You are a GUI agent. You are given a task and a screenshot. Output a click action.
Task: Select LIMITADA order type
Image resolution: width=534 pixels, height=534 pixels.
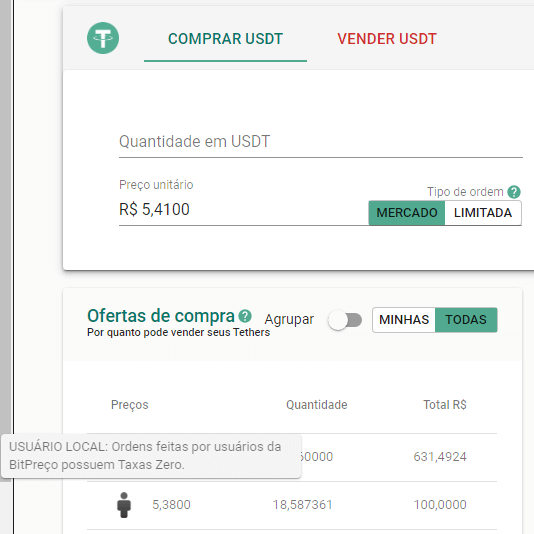click(x=483, y=213)
